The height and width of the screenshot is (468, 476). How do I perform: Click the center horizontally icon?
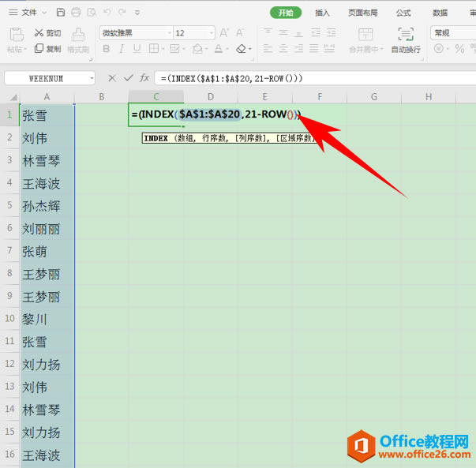(283, 48)
